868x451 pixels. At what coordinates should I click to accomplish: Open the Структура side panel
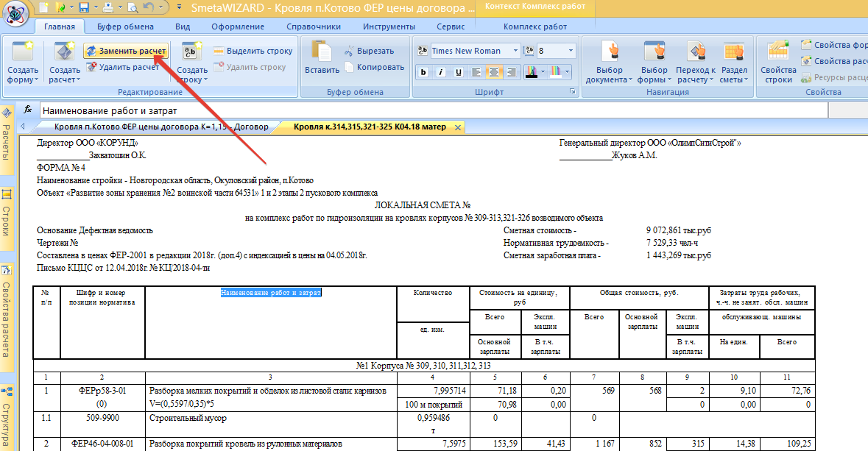(7, 416)
